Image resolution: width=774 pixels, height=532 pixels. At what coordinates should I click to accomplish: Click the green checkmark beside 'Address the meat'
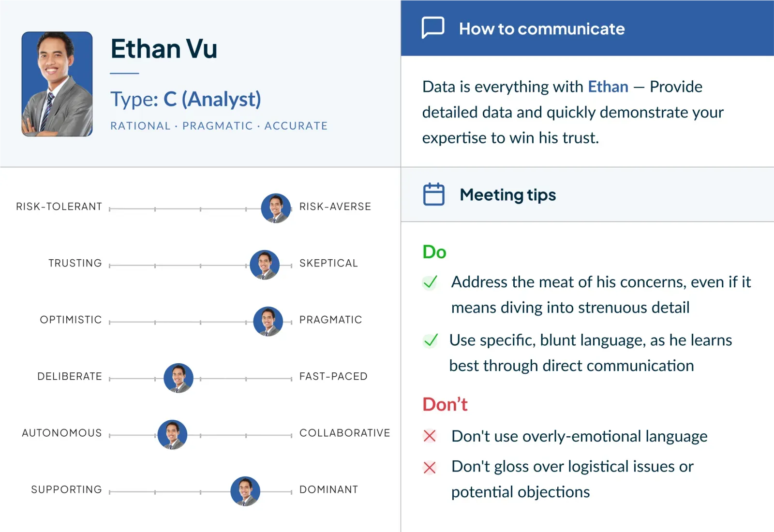[x=430, y=282]
